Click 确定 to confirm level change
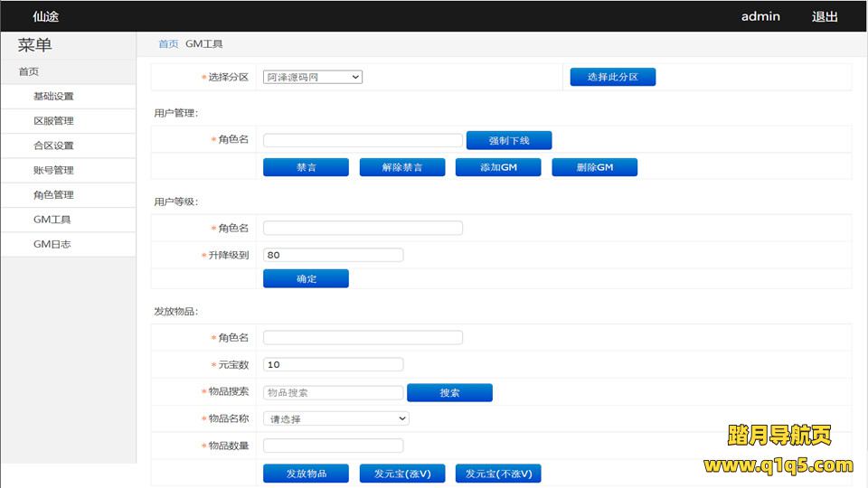This screenshot has width=868, height=488. 306,278
